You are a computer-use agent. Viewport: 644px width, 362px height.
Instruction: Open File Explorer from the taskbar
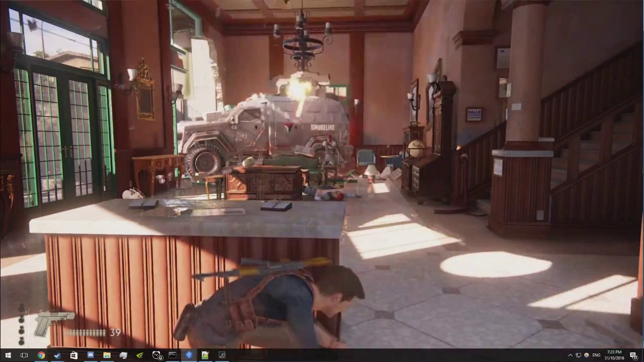(107, 355)
